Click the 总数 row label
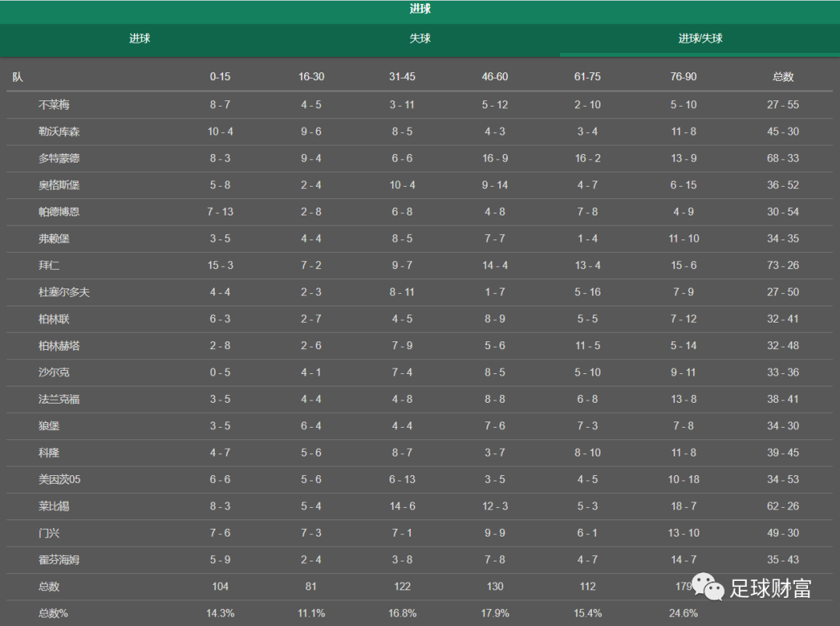The height and width of the screenshot is (626, 840). pyautogui.click(x=49, y=587)
